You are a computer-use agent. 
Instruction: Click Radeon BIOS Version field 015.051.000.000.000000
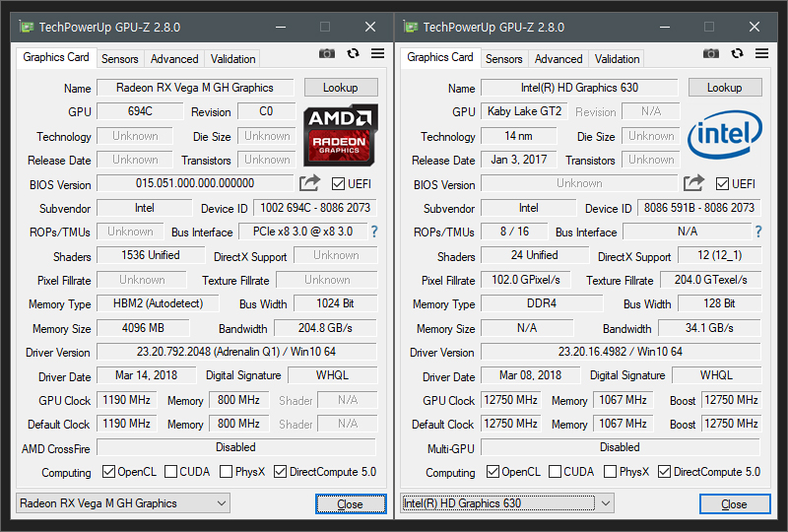pyautogui.click(x=195, y=183)
